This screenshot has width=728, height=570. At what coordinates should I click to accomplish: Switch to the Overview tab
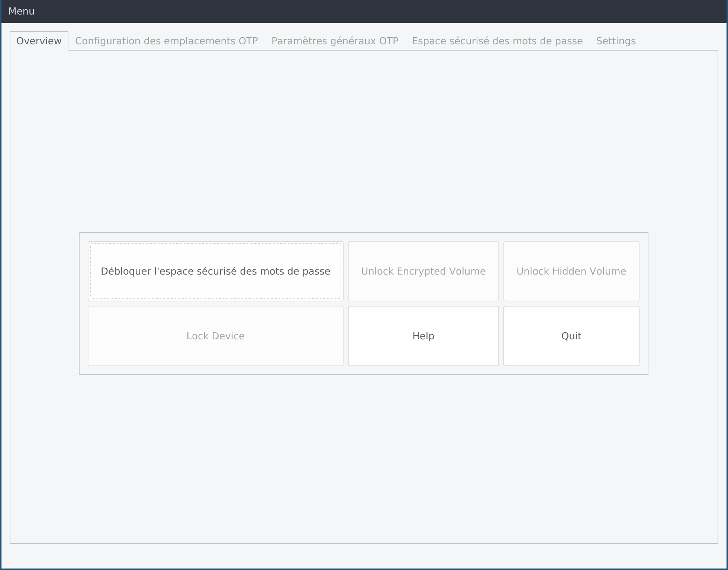(39, 41)
